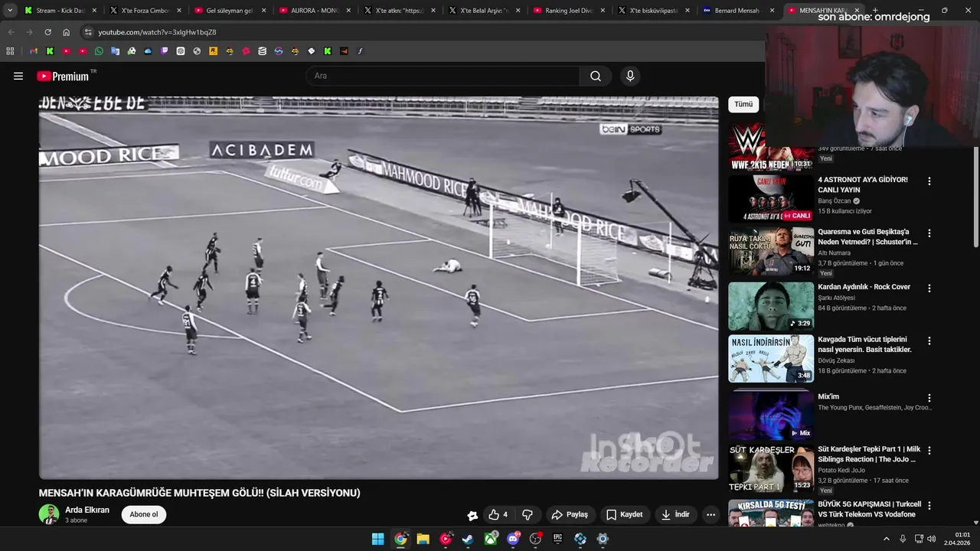Open Twitch bookmark in bookmarks bar
This screenshot has height=551, width=980.
(164, 51)
